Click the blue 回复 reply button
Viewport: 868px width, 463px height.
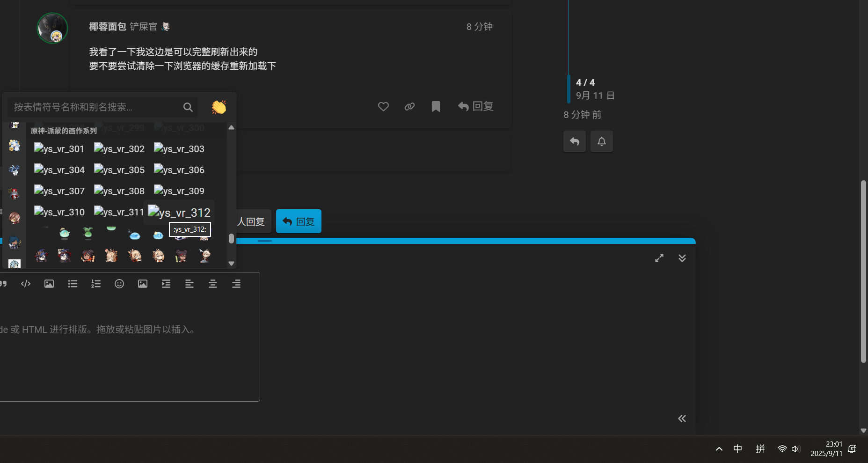pos(299,221)
